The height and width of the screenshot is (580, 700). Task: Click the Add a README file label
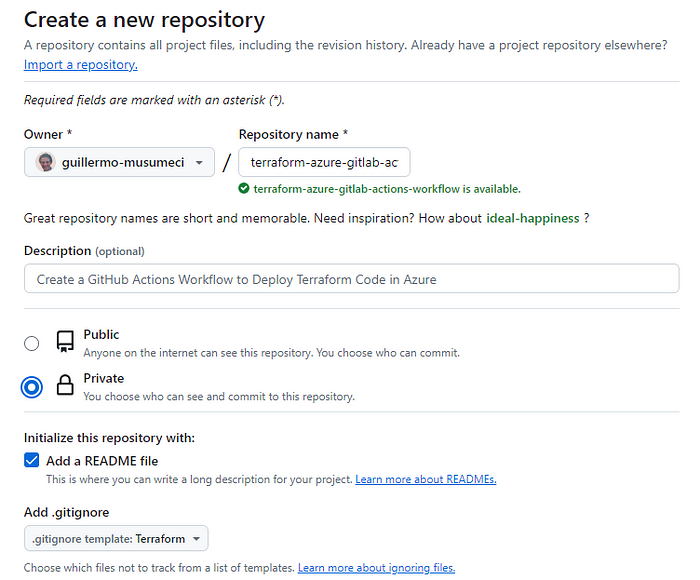tap(102, 461)
